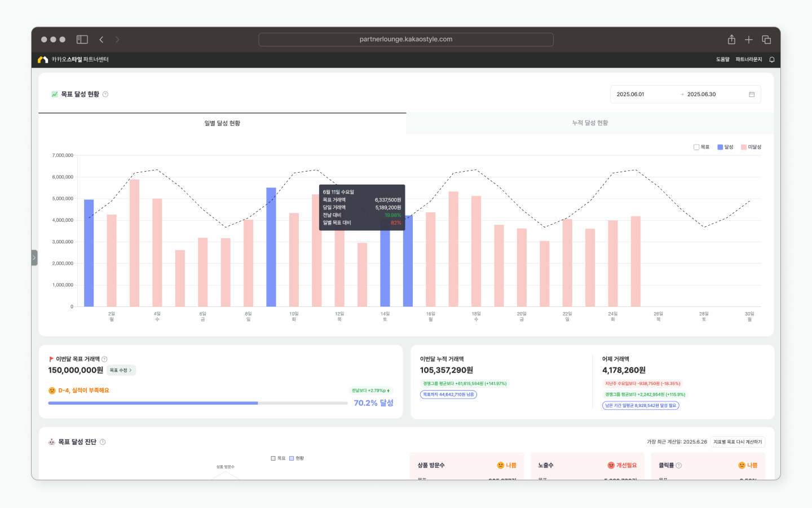Click the 6월 11일 수요일 tooltip title
Screen dimensions: 812x508
(338, 192)
